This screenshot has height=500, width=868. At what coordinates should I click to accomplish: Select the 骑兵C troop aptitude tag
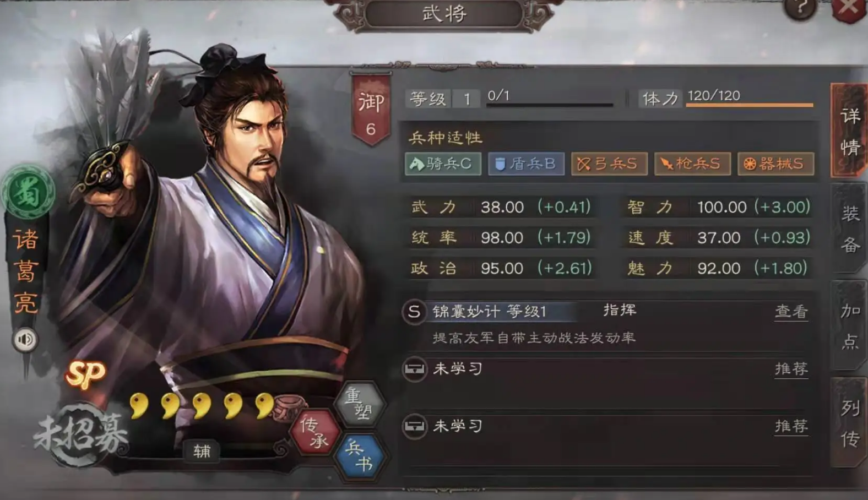coord(443,164)
